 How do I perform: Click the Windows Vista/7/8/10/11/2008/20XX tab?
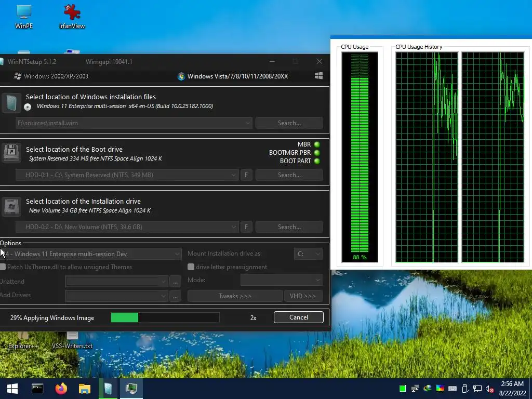coord(233,76)
